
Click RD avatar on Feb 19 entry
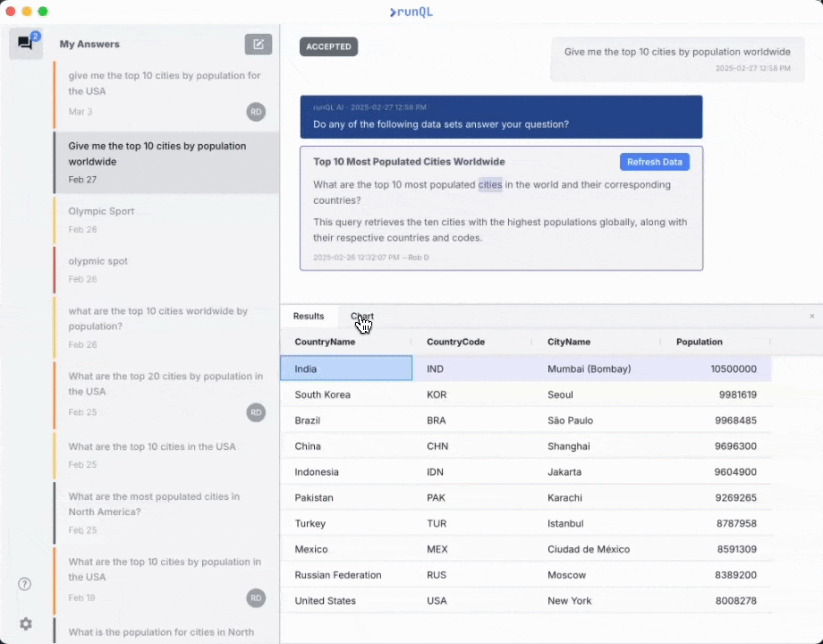[x=256, y=597]
